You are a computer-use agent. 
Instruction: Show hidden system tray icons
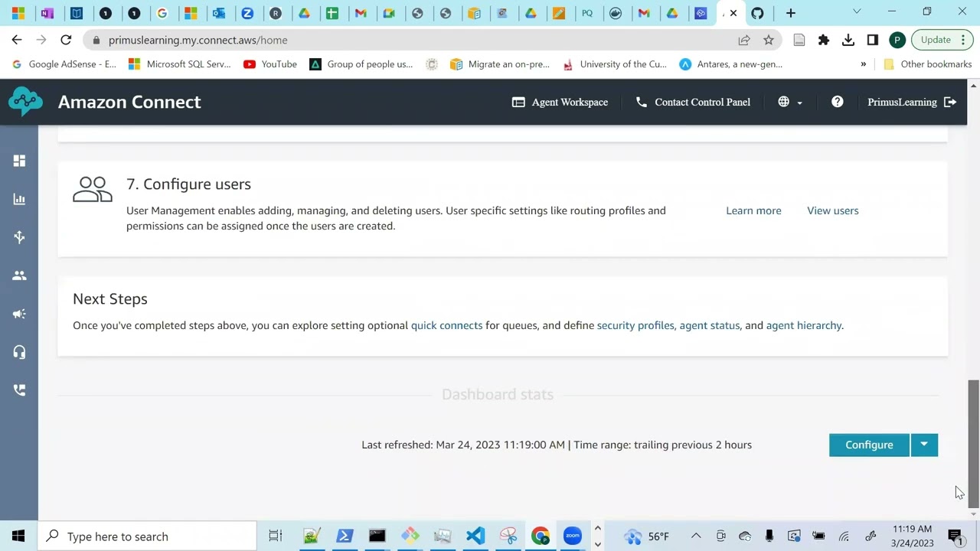point(696,536)
